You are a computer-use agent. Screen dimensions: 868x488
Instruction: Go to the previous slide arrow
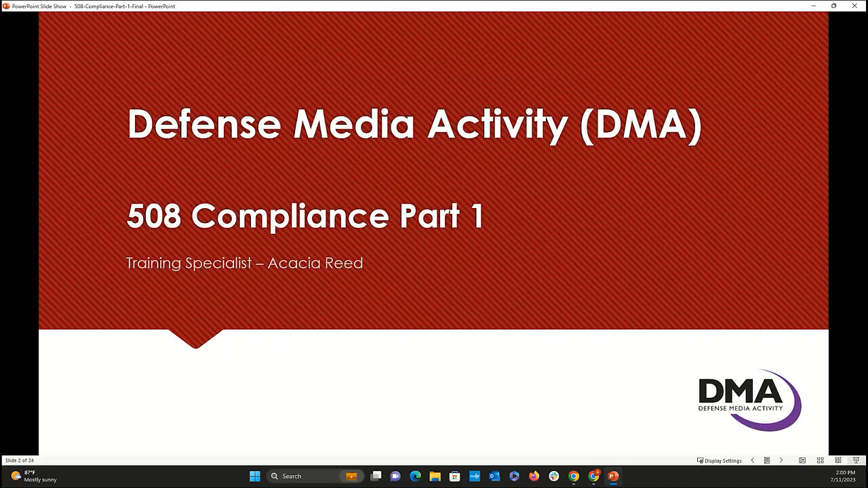[x=752, y=460]
